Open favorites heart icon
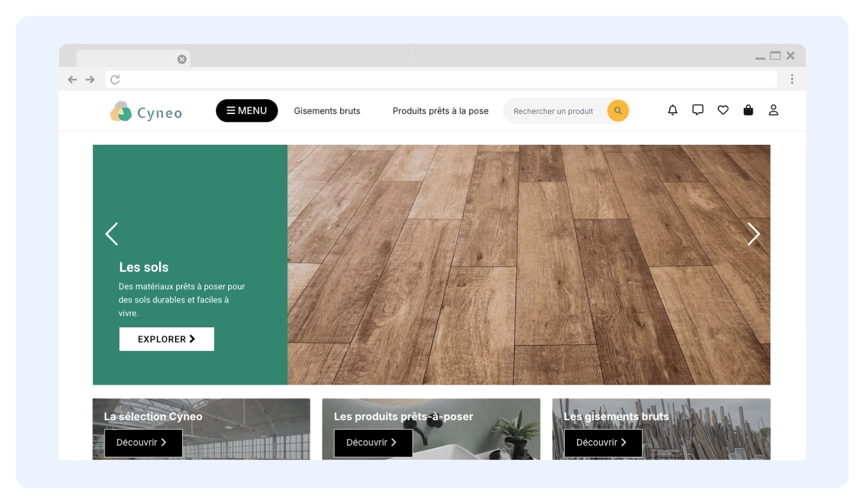The height and width of the screenshot is (504, 865). [x=723, y=110]
